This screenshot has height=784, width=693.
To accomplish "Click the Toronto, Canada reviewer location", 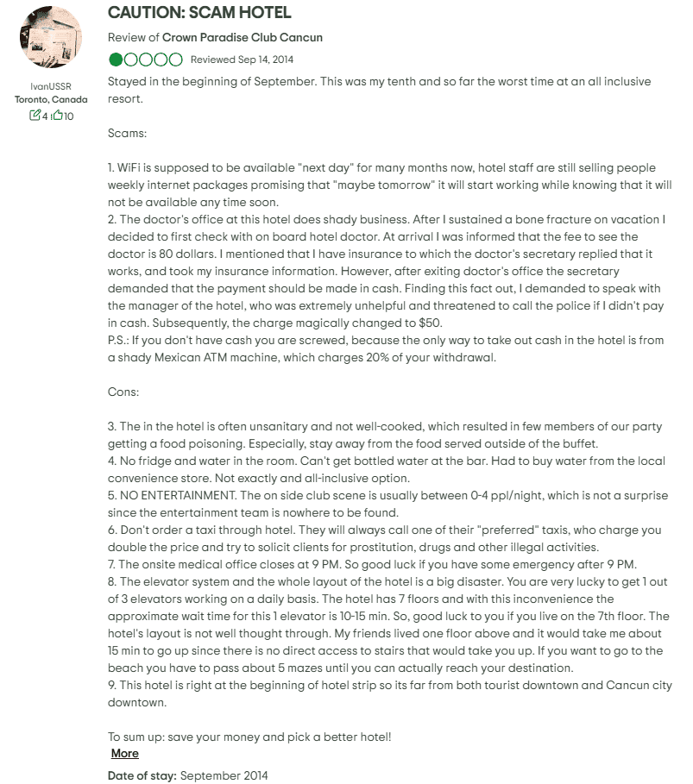I will tap(50, 99).
